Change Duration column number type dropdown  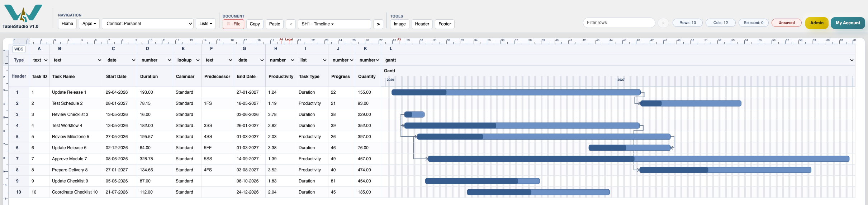(x=156, y=60)
